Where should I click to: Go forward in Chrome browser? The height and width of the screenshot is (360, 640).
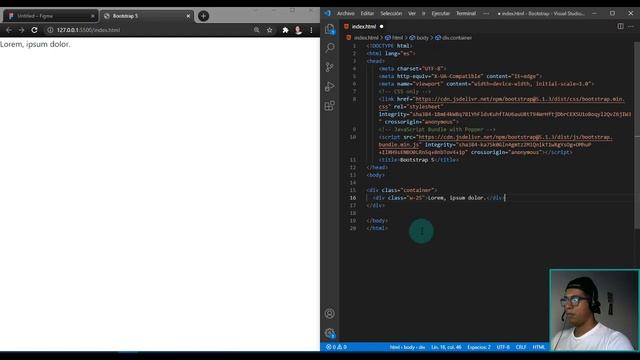click(x=21, y=30)
